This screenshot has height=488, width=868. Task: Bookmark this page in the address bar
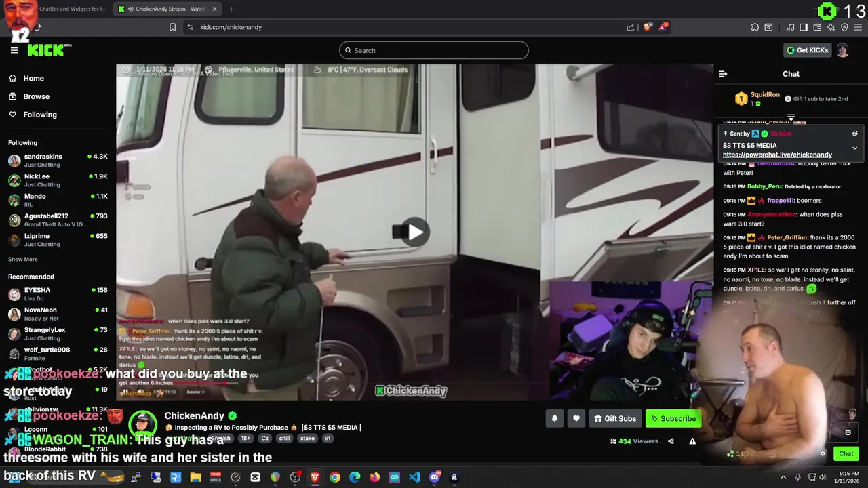pos(172,27)
